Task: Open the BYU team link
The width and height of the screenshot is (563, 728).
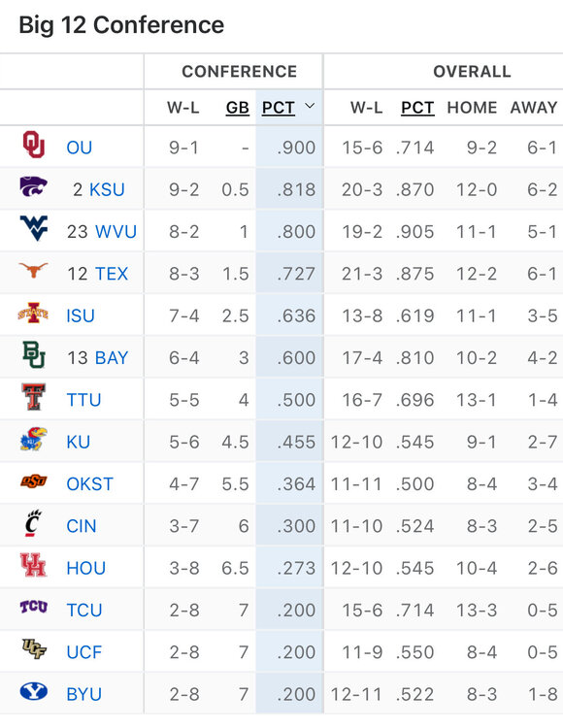Action: tap(84, 694)
